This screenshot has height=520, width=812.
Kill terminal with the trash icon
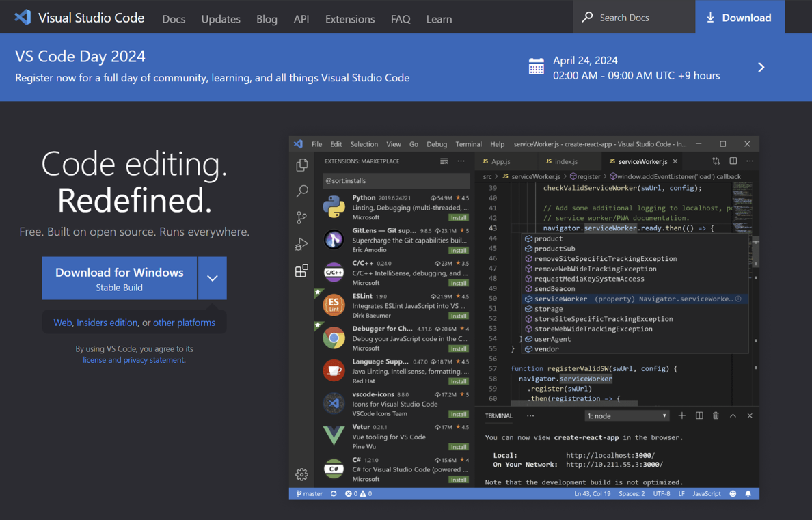(716, 415)
